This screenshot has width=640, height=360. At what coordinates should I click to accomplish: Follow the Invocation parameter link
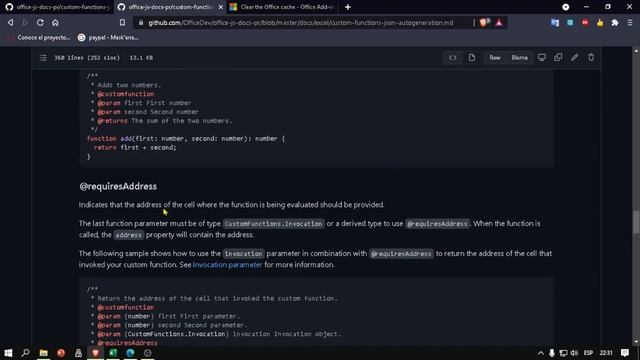click(227, 264)
